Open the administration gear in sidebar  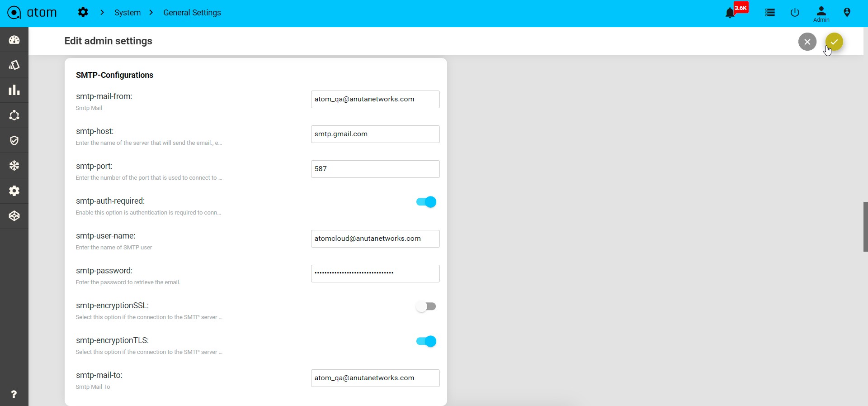coord(14,191)
